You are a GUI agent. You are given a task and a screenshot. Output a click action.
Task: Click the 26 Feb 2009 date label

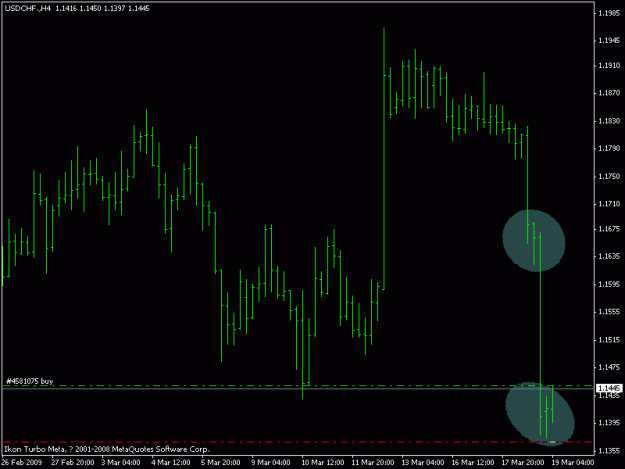click(22, 463)
